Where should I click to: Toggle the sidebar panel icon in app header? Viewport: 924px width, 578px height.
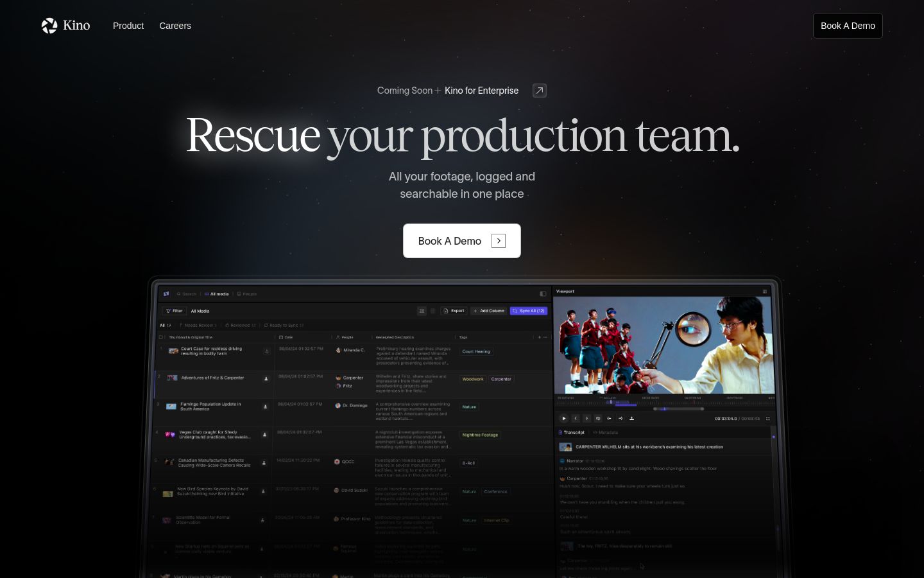(543, 293)
